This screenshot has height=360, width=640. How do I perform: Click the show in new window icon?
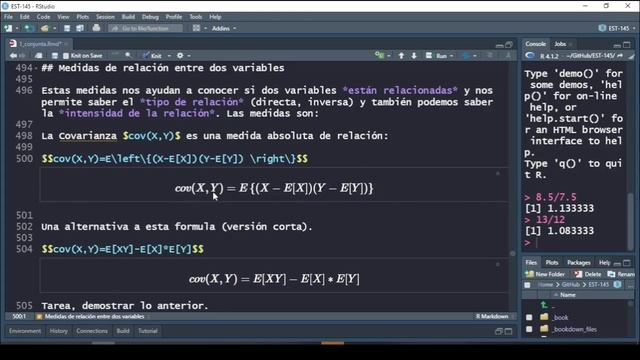pyautogui.click(x=38, y=56)
